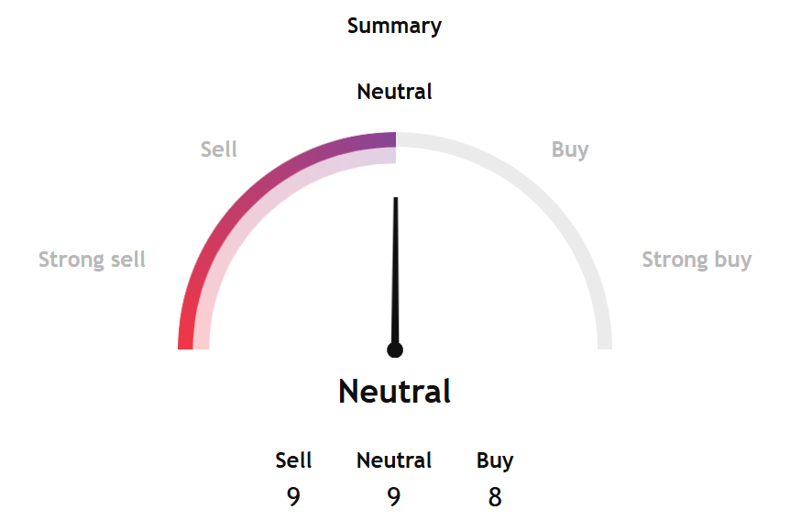The image size is (812, 521).
Task: Click the small Neutral label above gauge
Action: [394, 92]
